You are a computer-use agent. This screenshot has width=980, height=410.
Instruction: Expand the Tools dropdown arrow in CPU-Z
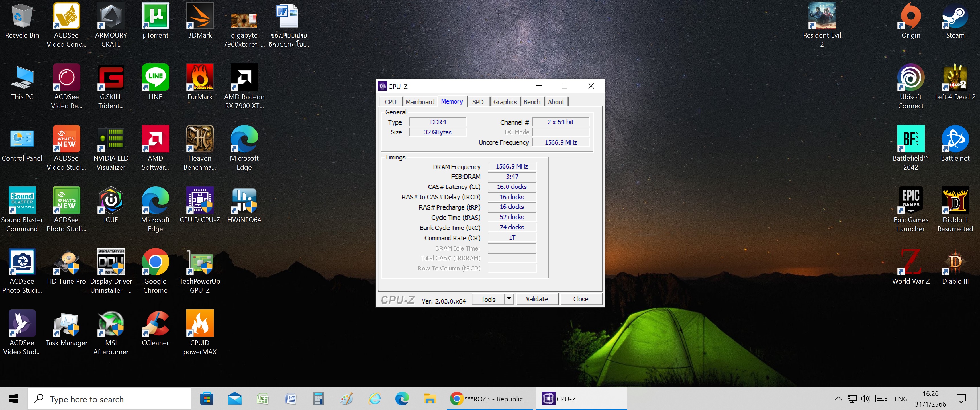coord(509,299)
